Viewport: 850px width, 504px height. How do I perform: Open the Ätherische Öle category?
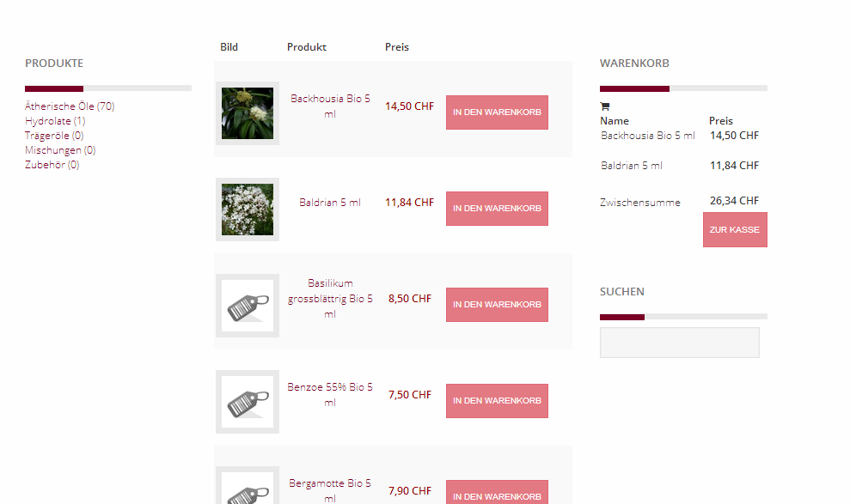point(70,106)
